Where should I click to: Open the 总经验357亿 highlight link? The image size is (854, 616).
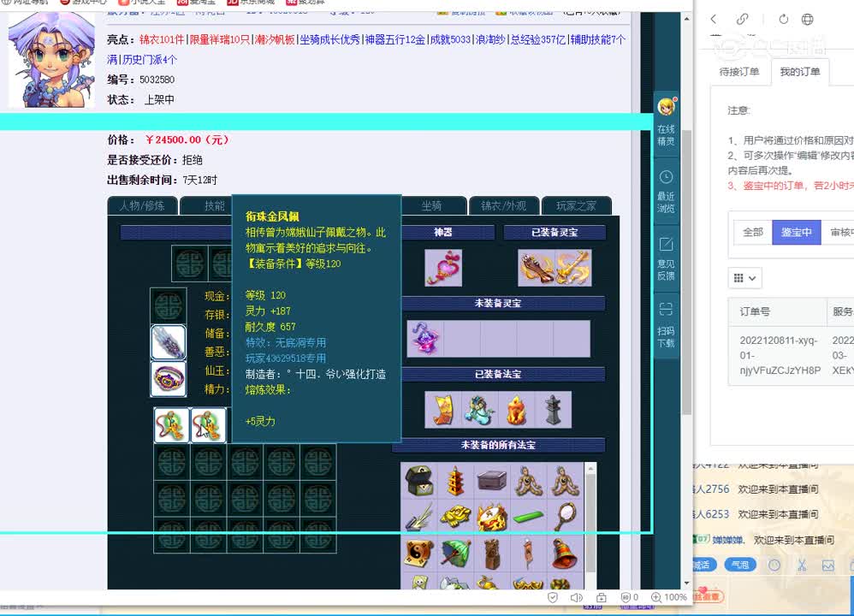[538, 39]
